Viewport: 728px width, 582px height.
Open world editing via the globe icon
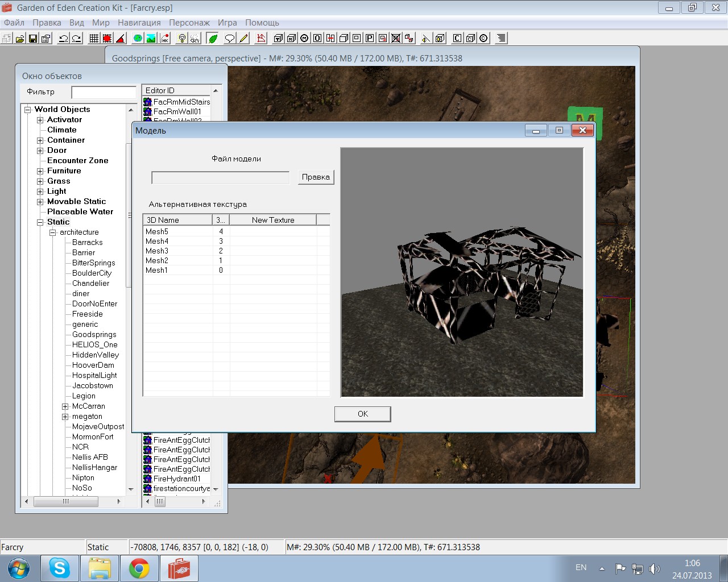coord(138,38)
